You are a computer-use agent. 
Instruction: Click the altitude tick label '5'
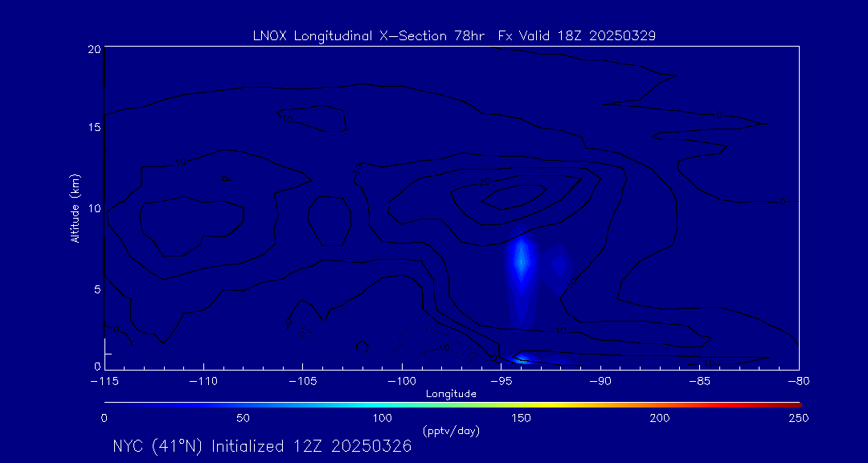(x=96, y=289)
